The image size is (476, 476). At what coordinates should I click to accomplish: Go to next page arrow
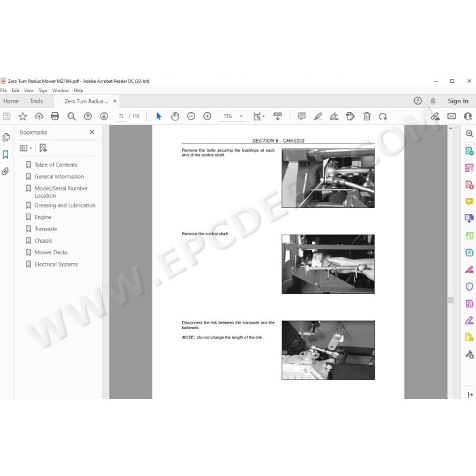[104, 116]
